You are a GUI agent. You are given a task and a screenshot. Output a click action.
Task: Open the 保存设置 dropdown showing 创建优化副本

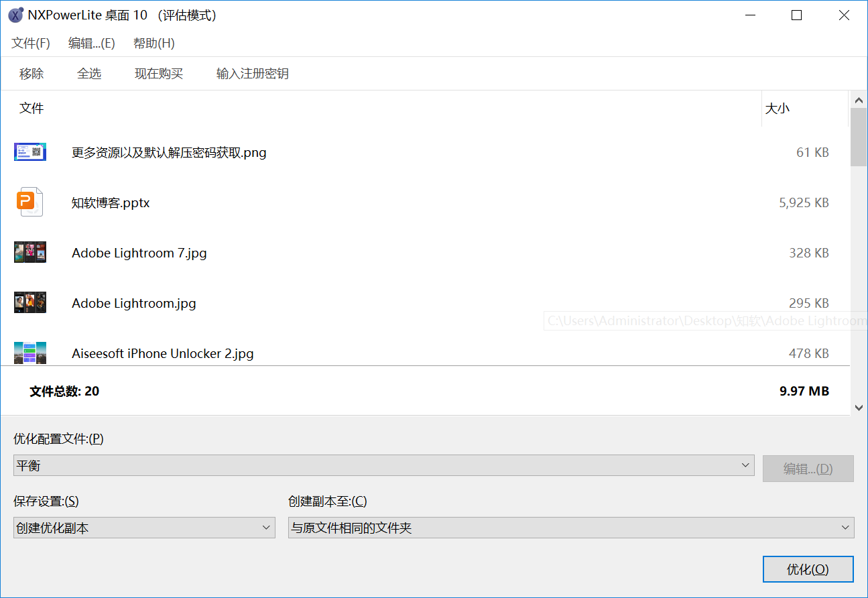click(x=144, y=528)
